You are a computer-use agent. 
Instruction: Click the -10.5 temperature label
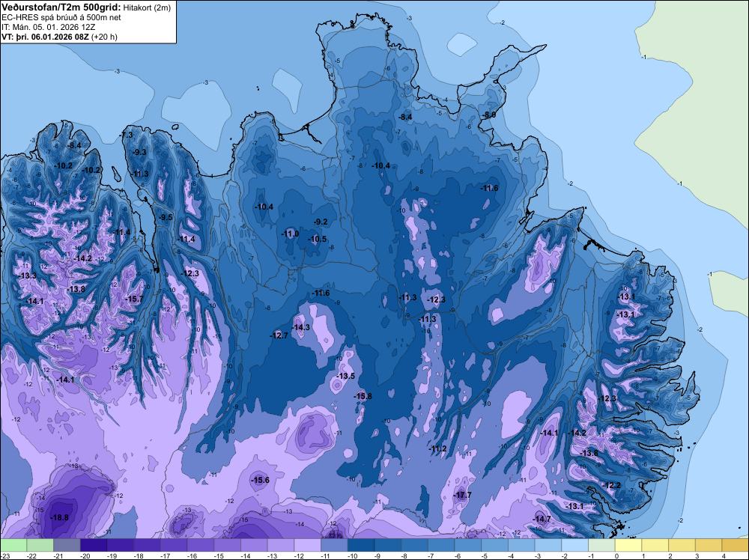317,239
